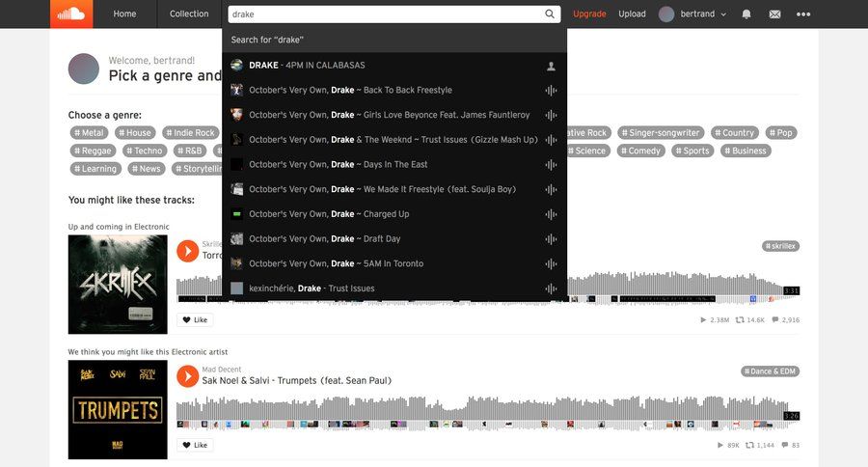Viewport: 868px width, 467px height.
Task: Choose the Country genre tag
Action: tap(734, 133)
